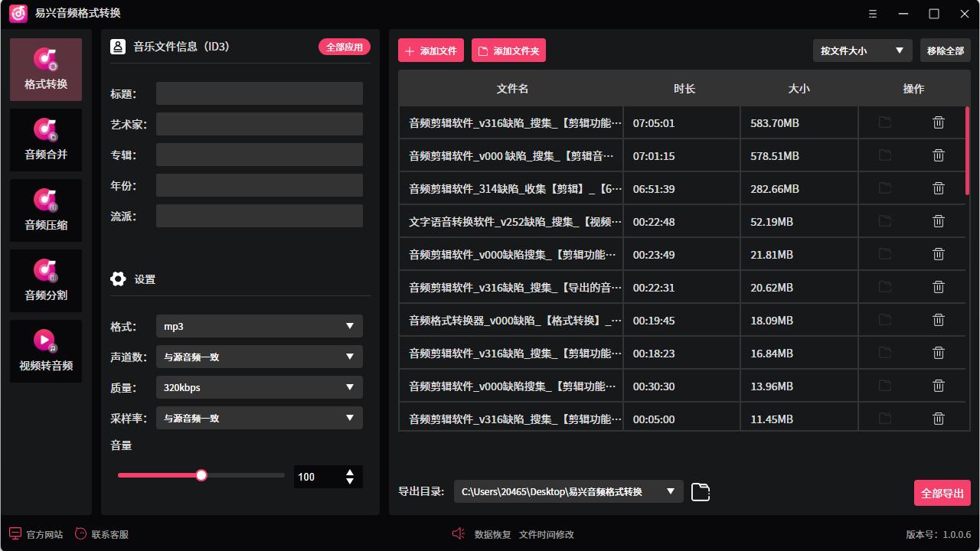
Task: Click the 音量 volume slider handle
Action: (201, 475)
